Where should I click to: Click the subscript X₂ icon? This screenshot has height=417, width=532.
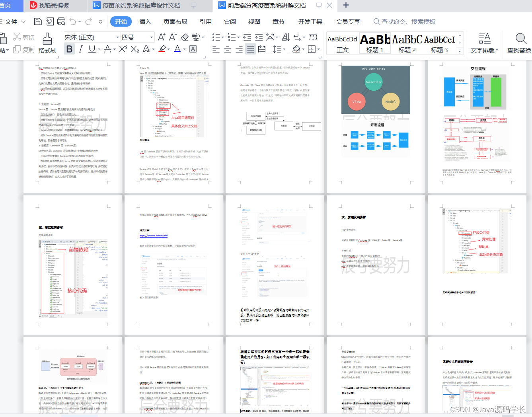[135, 49]
